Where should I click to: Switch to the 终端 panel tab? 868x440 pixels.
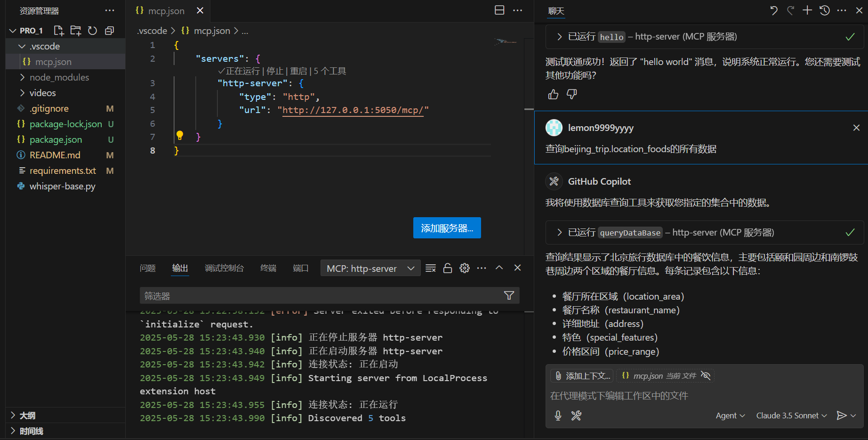[x=268, y=268]
